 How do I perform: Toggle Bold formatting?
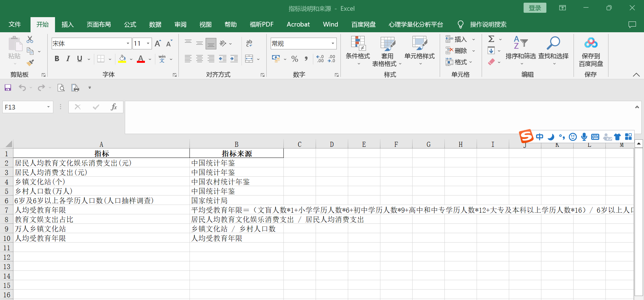57,59
